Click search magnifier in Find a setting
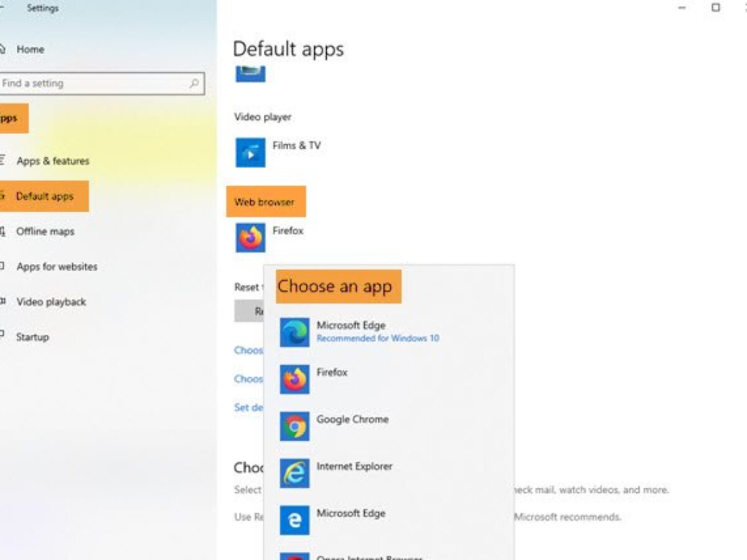This screenshot has height=560, width=747. 194,83
